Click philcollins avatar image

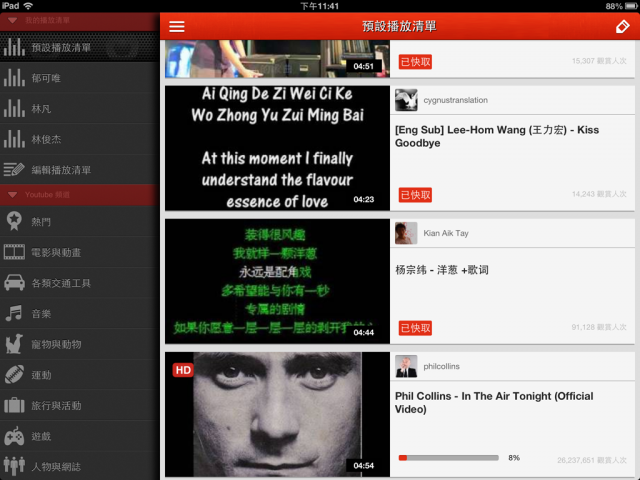click(x=406, y=366)
